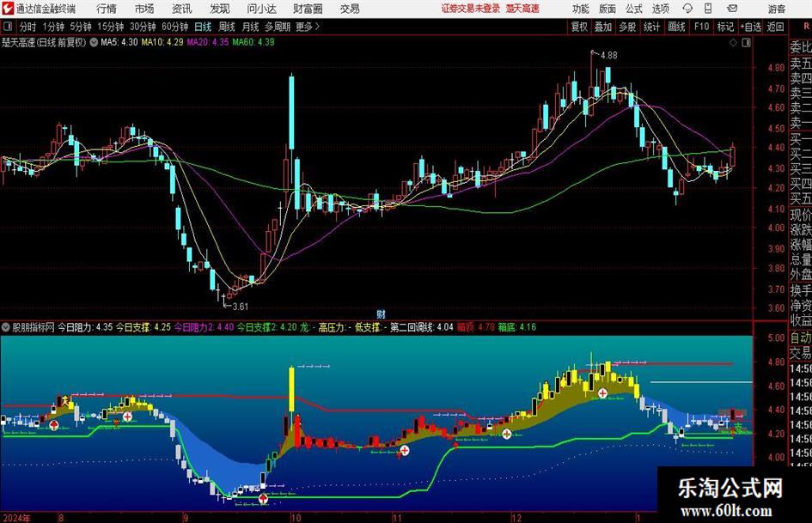Switch to the 1分钟 period tab
Viewport: 812px width, 523px height.
coord(52,27)
